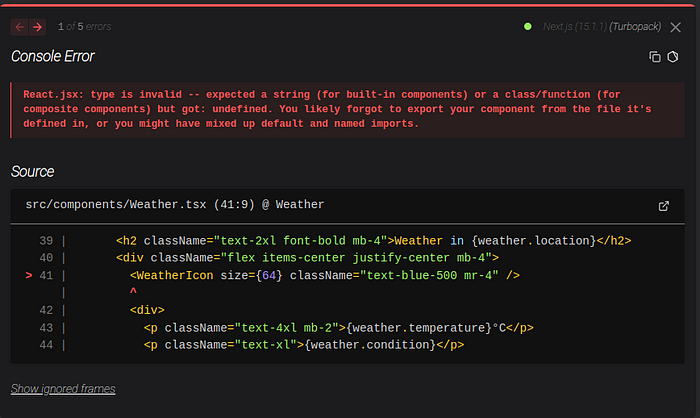The image size is (700, 418).
Task: Click line 41 WeatherIcon code
Action: coord(325,276)
